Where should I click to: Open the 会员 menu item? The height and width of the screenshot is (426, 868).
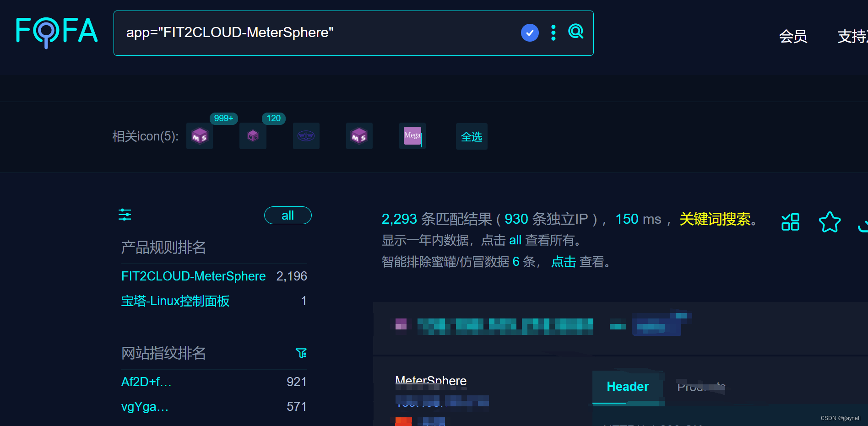(x=793, y=36)
